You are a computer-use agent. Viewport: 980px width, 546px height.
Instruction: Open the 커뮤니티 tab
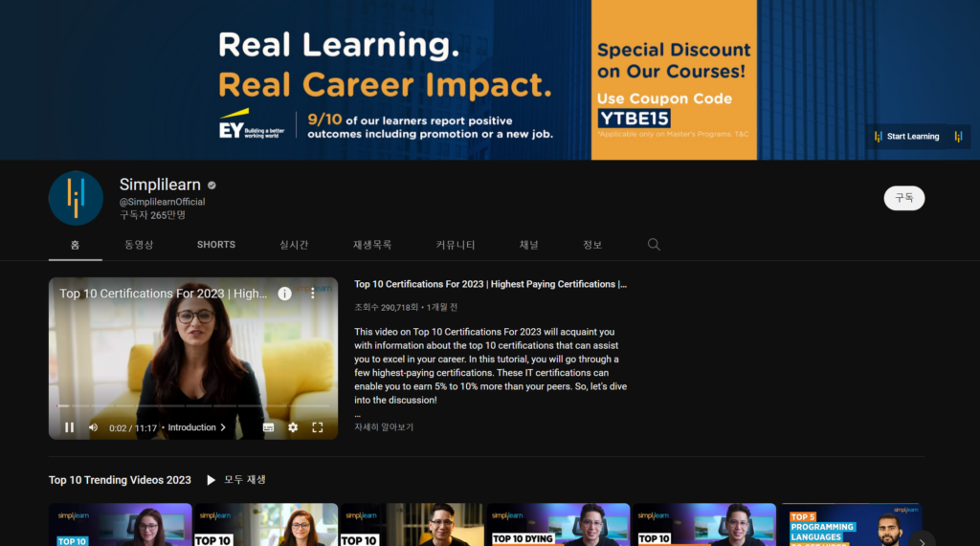pyautogui.click(x=456, y=245)
